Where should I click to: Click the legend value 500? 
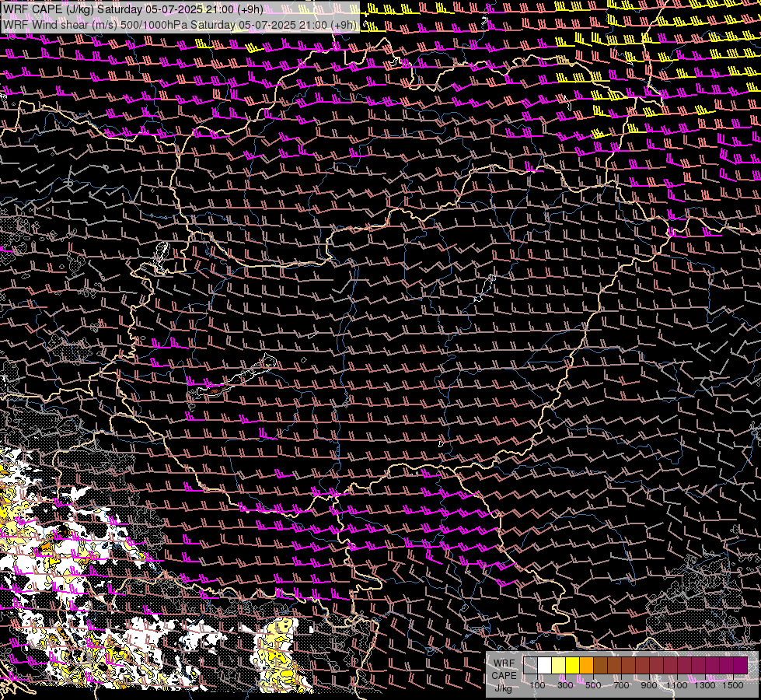coord(593,685)
